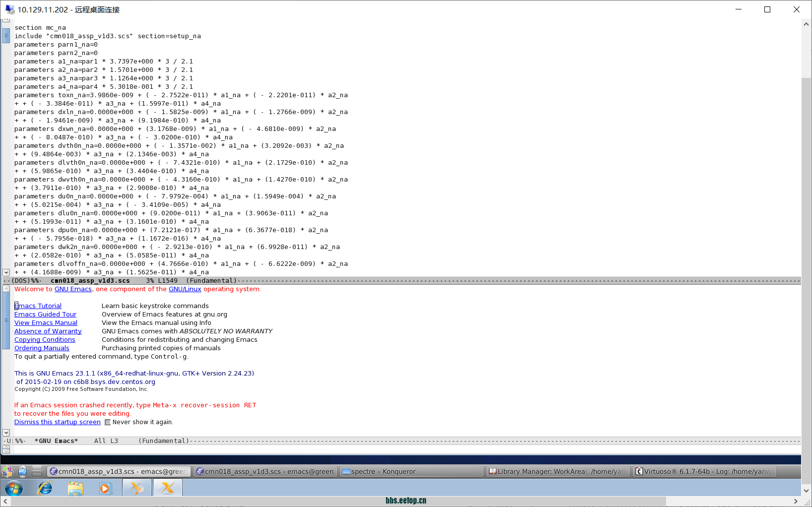812x507 pixels.
Task: Click the remote desktop vertical scrollbar down arrow
Action: coord(807,491)
